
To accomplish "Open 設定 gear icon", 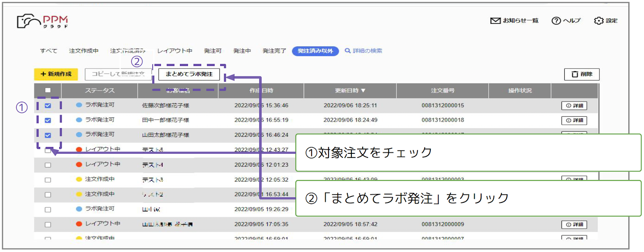I will tap(599, 21).
